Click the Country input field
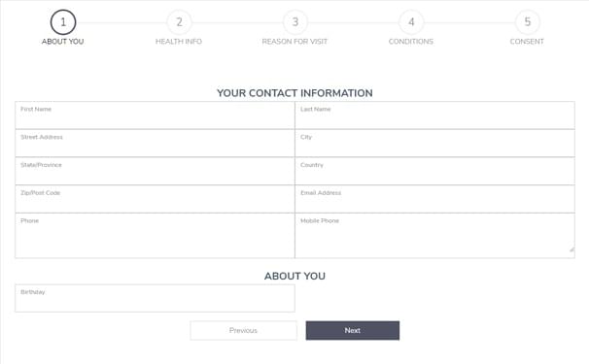The image size is (589, 364). coord(435,171)
